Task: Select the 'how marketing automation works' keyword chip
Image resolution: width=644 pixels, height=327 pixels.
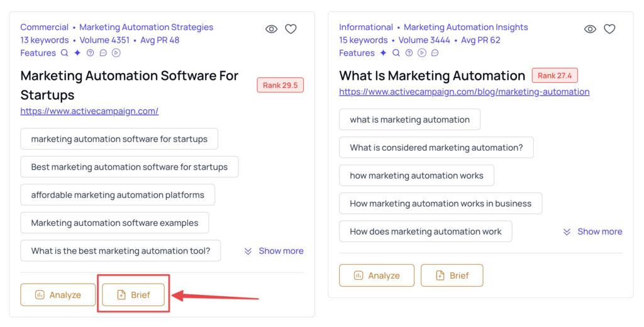Action: click(416, 175)
